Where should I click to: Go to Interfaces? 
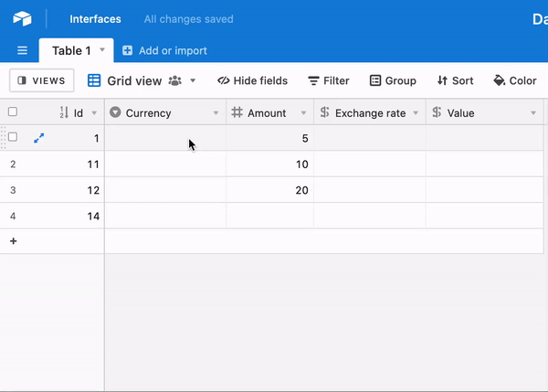[95, 19]
